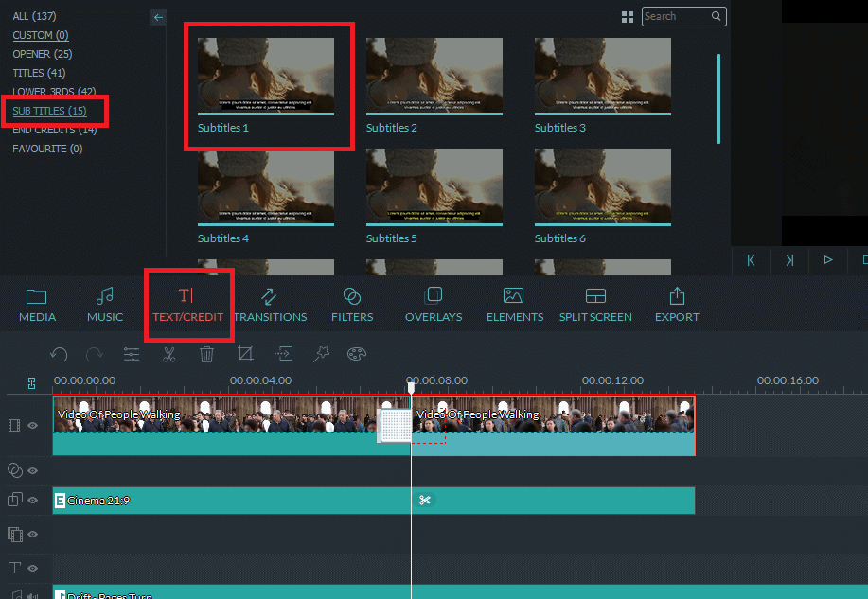The height and width of the screenshot is (599, 868).
Task: Toggle visibility of the Cinema 21:9 overlay track
Action: coord(33,500)
